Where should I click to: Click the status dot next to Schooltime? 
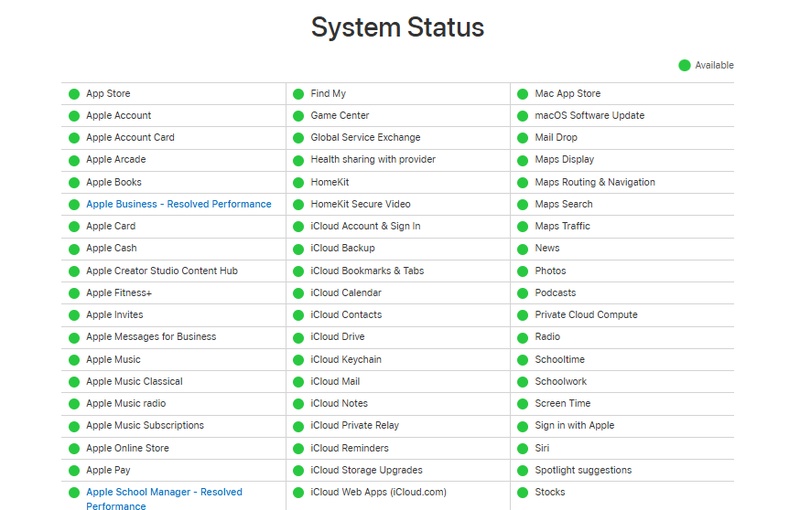tap(522, 360)
